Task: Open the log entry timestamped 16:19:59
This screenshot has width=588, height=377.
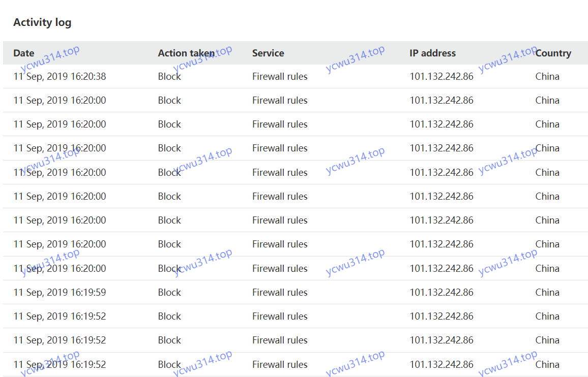Action: pyautogui.click(x=60, y=293)
